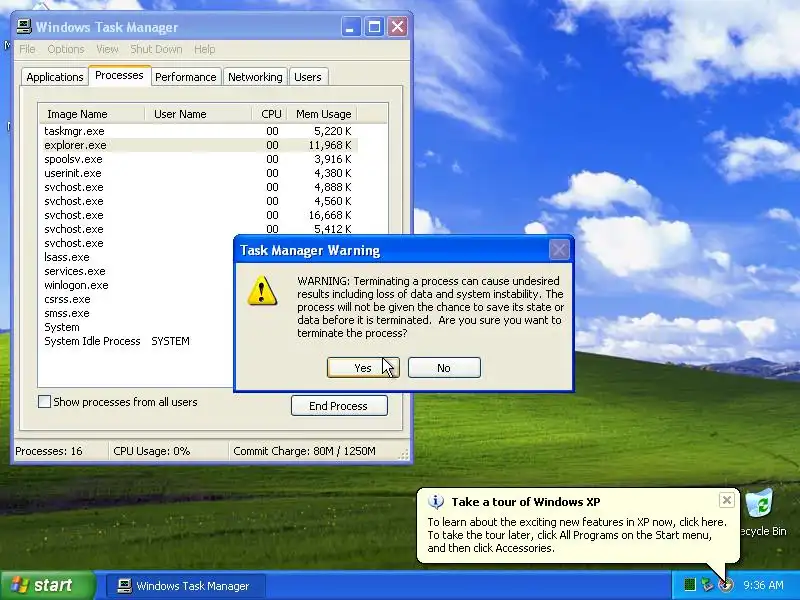Open the Recycle Bin desktop icon
800x600 pixels.
coord(762,513)
